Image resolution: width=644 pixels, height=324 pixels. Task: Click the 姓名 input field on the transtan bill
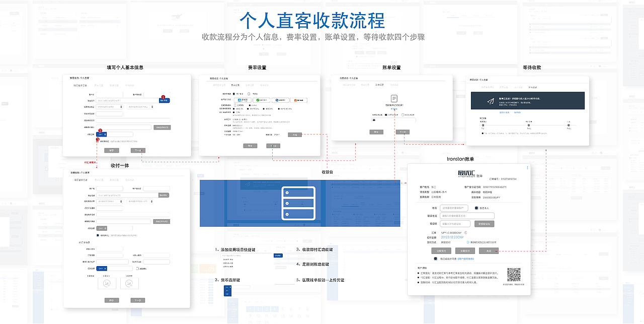tap(454, 208)
